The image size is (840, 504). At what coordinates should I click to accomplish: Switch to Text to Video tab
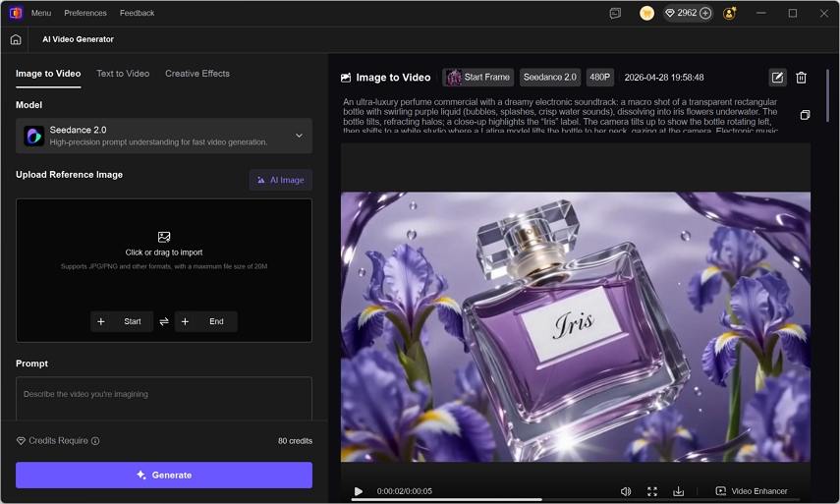[x=123, y=74]
